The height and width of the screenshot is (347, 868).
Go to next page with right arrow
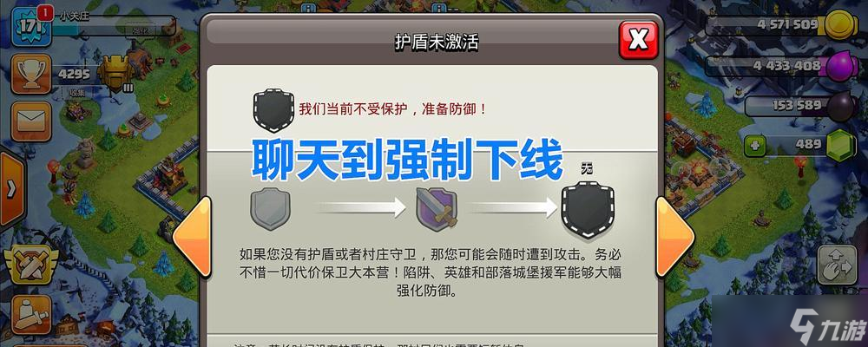(x=674, y=237)
